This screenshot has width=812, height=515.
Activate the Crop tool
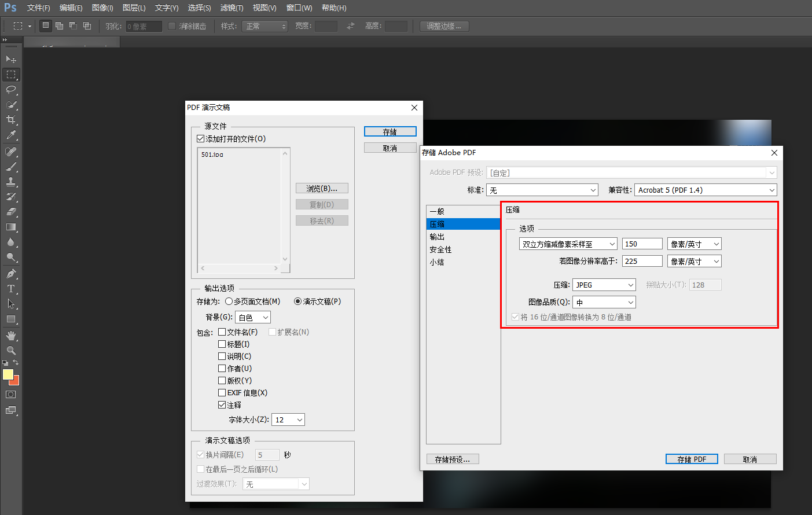11,120
